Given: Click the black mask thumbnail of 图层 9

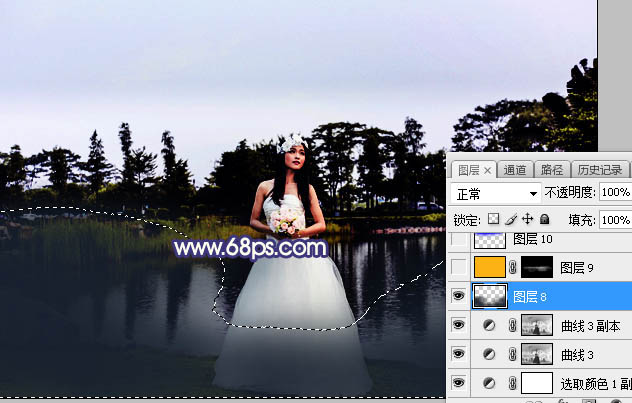Looking at the screenshot, I should pyautogui.click(x=537, y=267).
